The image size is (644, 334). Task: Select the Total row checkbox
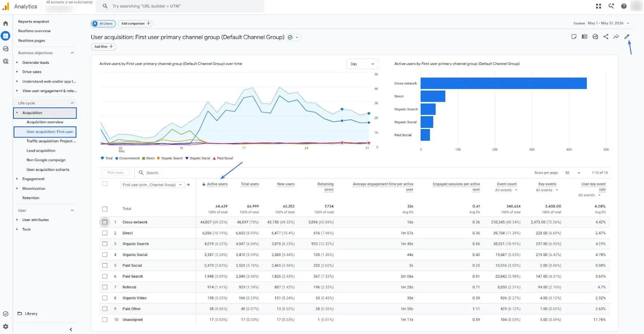[x=105, y=209]
